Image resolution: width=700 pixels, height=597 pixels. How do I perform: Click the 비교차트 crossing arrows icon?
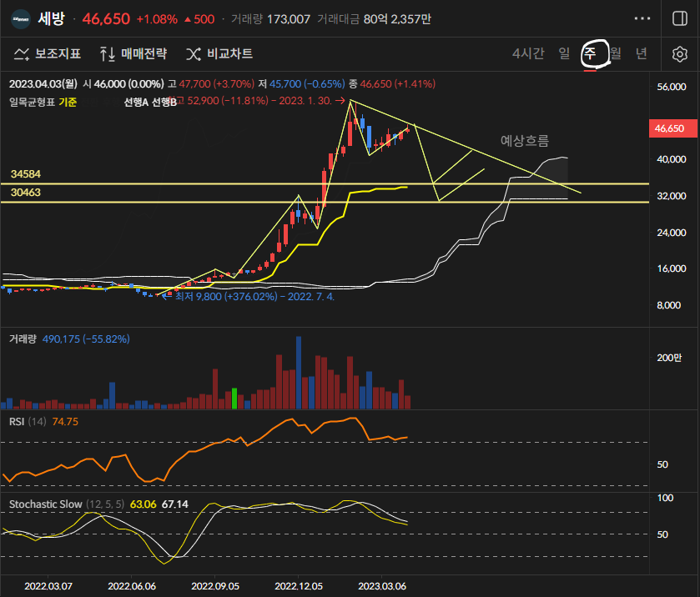point(194,54)
